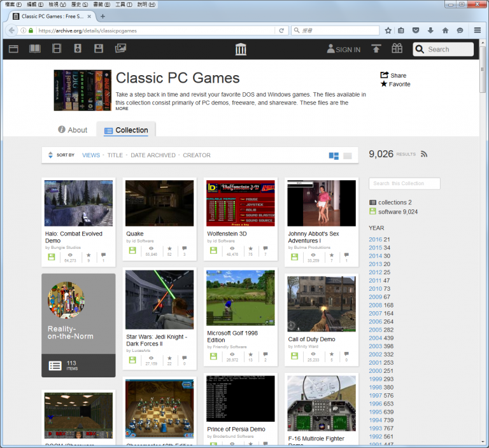The width and height of the screenshot is (489, 448).
Task: Open the 工具 (T) menu
Action: click(x=124, y=4)
